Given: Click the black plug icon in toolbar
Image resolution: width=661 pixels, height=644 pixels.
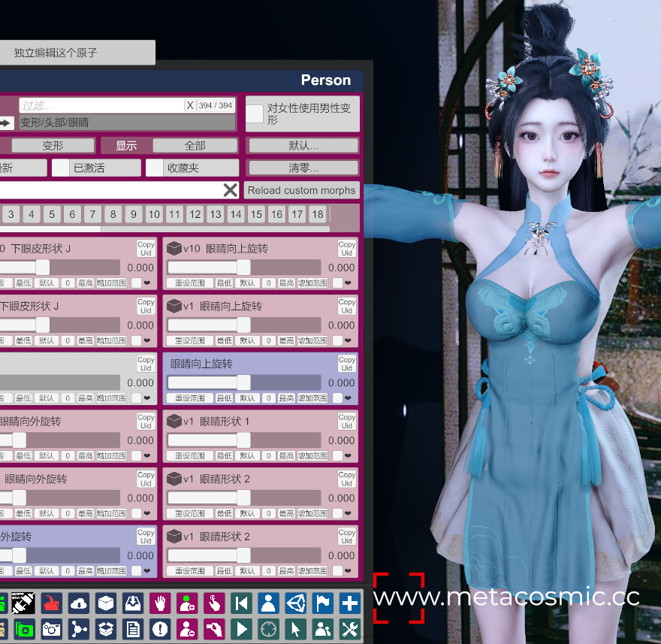Looking at the screenshot, I should click(x=23, y=603).
